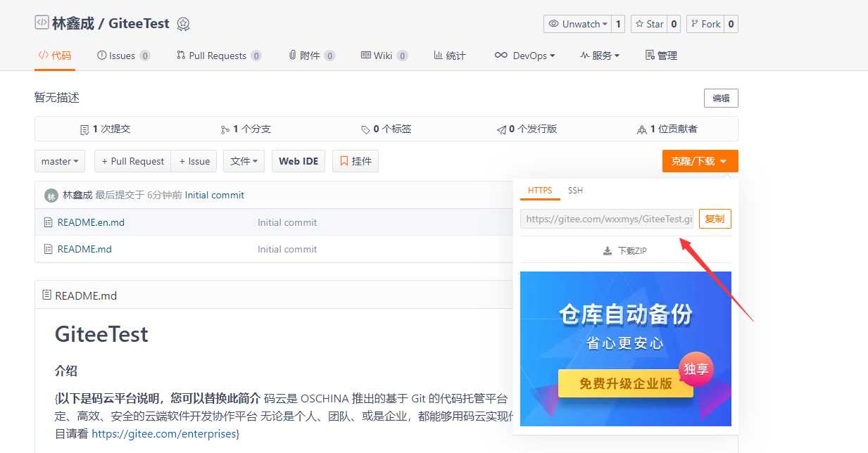Open the 附件 tab

312,56
